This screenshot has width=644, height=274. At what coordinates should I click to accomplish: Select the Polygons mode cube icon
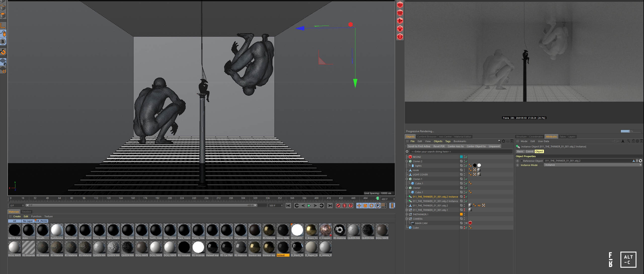coord(3,15)
